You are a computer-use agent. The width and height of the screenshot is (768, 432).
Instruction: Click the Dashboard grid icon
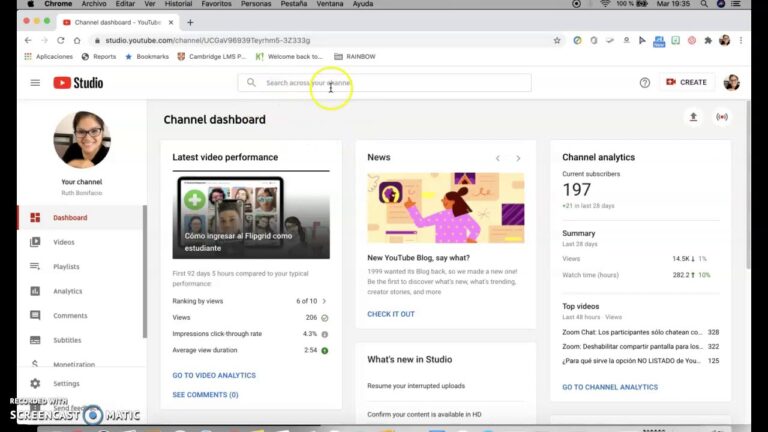pos(35,217)
